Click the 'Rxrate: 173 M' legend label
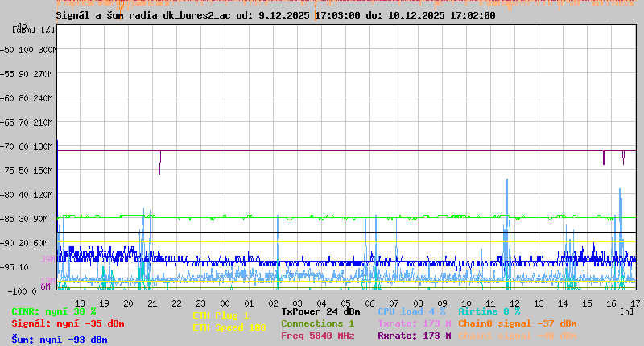Image resolution: width=644 pixels, height=346 pixels. tap(415, 336)
